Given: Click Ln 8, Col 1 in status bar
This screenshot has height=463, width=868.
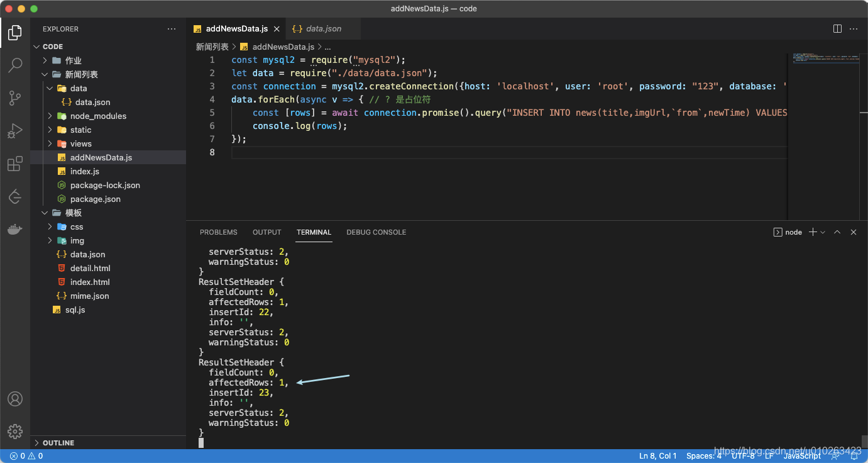Looking at the screenshot, I should point(658,456).
